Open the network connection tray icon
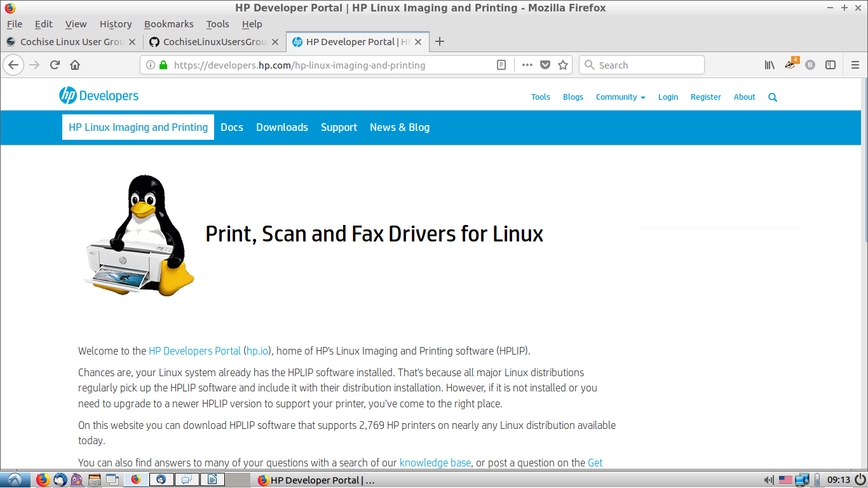The height and width of the screenshot is (488, 868). coord(802,480)
